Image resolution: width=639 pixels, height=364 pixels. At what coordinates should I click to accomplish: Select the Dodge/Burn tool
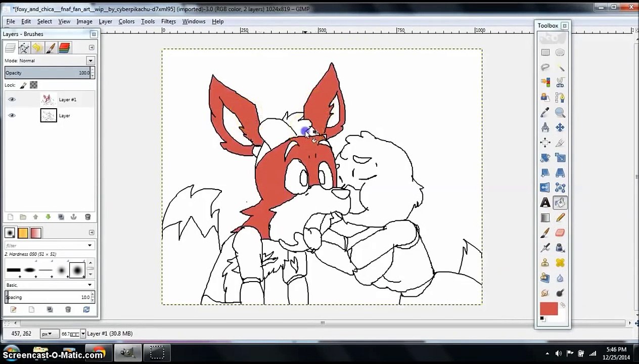(560, 293)
